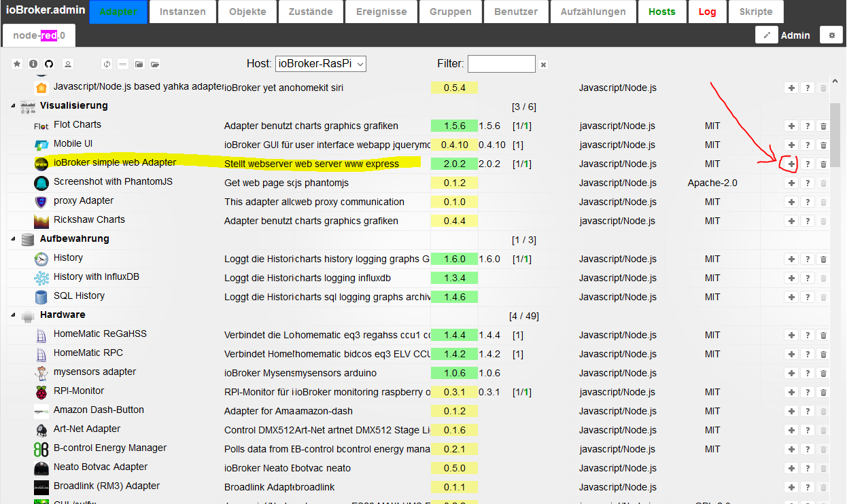This screenshot has width=847, height=504.
Task: Delete the mysensors adapter
Action: click(x=824, y=373)
